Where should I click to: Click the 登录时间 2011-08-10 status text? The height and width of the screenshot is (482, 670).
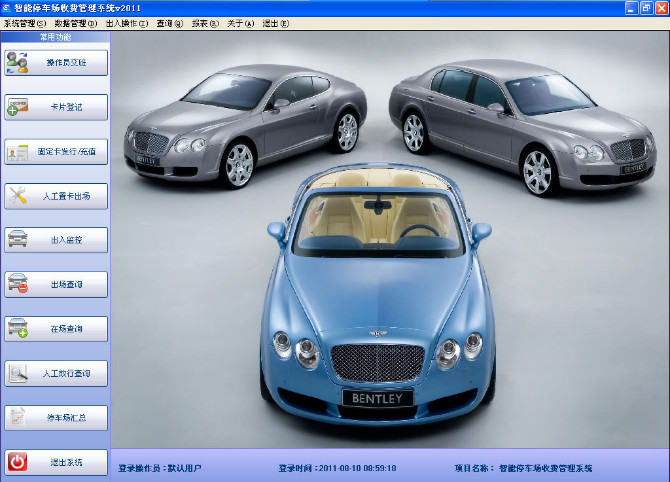(x=337, y=468)
